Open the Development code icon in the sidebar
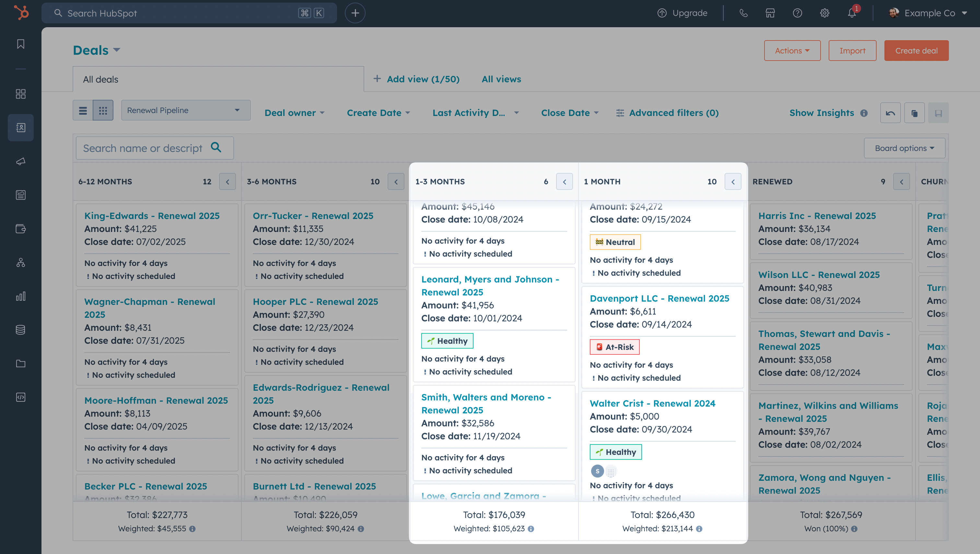 (x=20, y=397)
